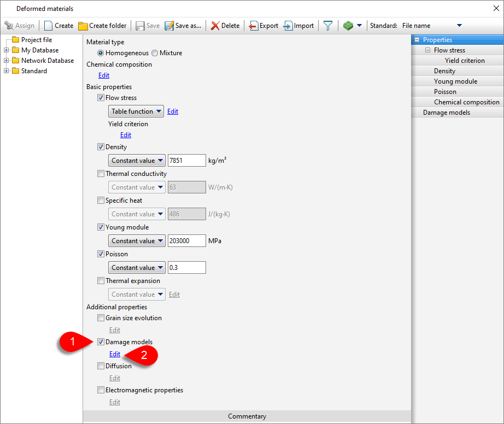The height and width of the screenshot is (424, 504).
Task: Expand the My Database tree node
Action: 5,50
